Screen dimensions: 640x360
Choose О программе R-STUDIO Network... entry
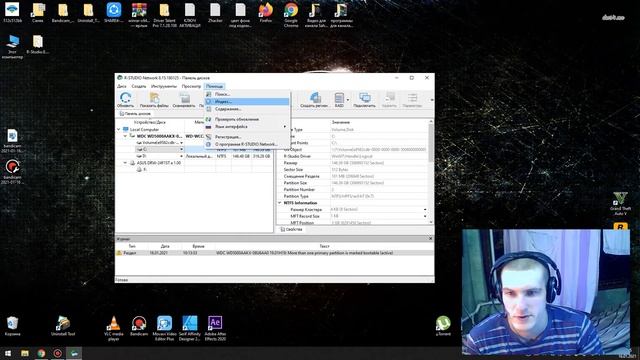tap(247, 144)
